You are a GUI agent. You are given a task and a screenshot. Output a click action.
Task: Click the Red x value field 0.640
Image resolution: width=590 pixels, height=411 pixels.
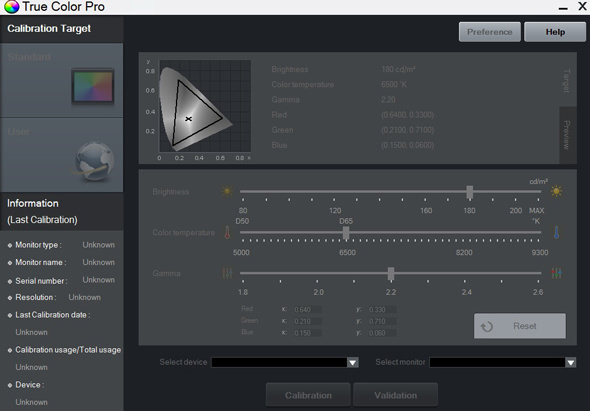pyautogui.click(x=307, y=309)
